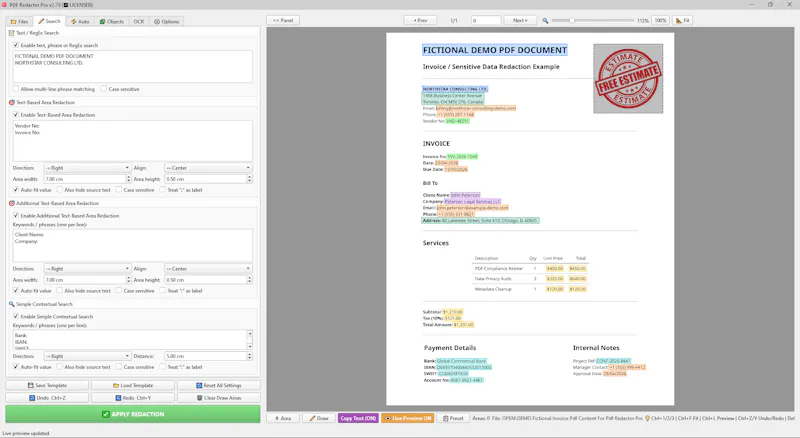
Task: Go to next page with Next button
Action: pos(520,20)
